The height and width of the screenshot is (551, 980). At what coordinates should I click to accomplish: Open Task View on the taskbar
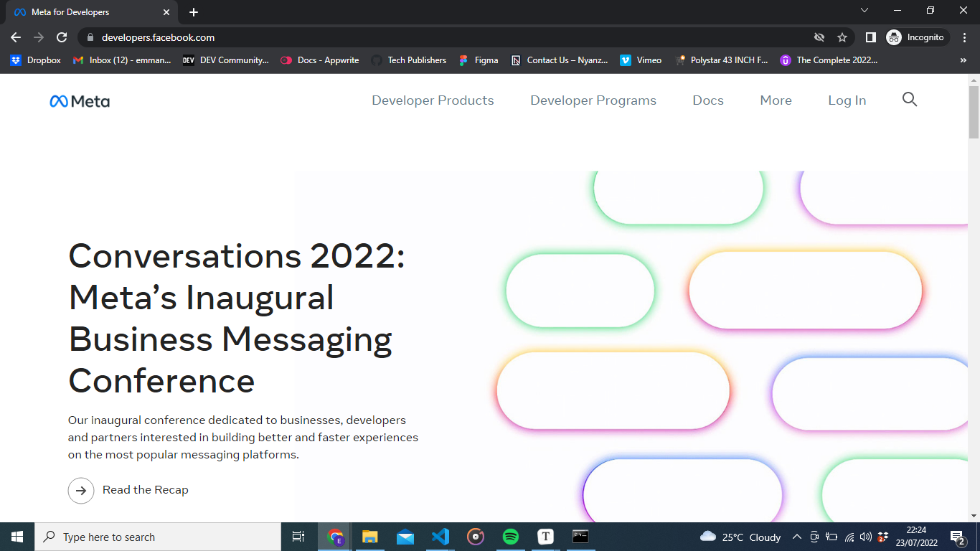point(298,537)
